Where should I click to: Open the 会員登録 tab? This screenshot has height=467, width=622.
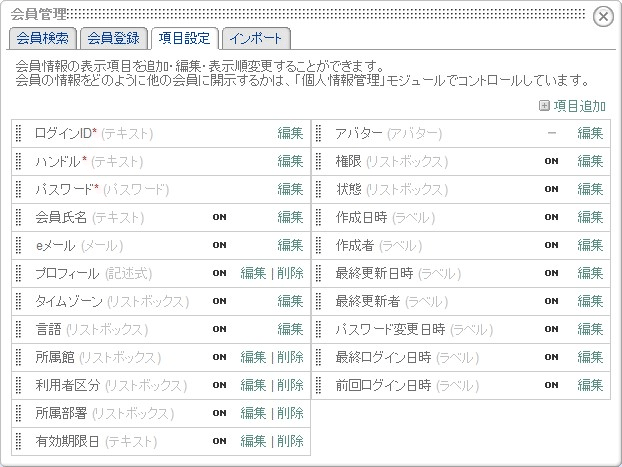pos(113,39)
